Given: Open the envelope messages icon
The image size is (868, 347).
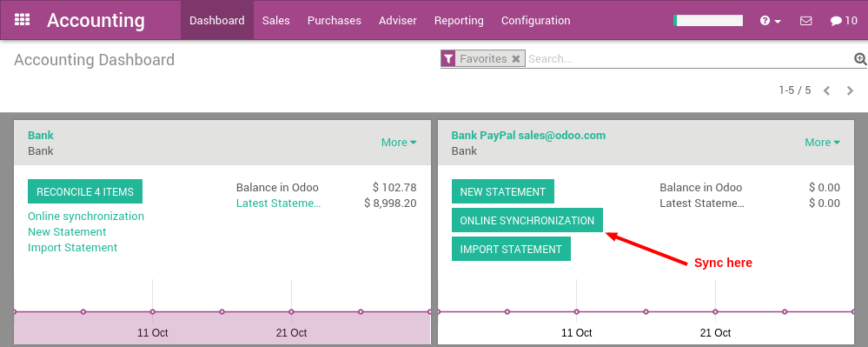Looking at the screenshot, I should pyautogui.click(x=806, y=21).
